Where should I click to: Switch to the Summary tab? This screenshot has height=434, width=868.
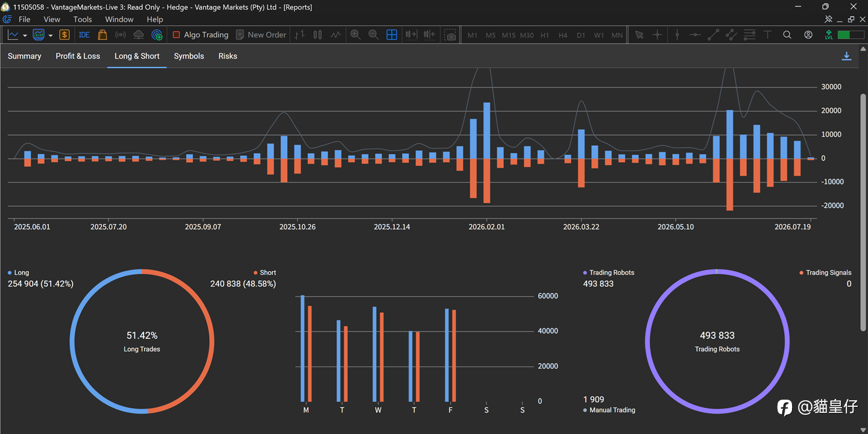(25, 56)
